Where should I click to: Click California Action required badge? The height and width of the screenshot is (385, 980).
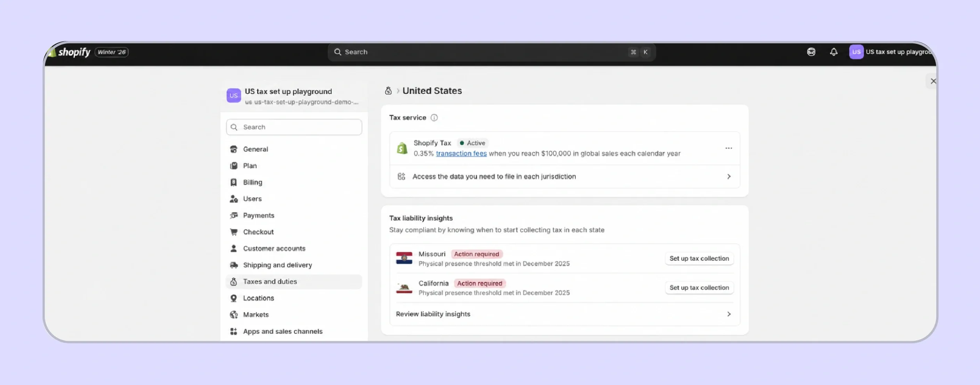click(x=479, y=283)
